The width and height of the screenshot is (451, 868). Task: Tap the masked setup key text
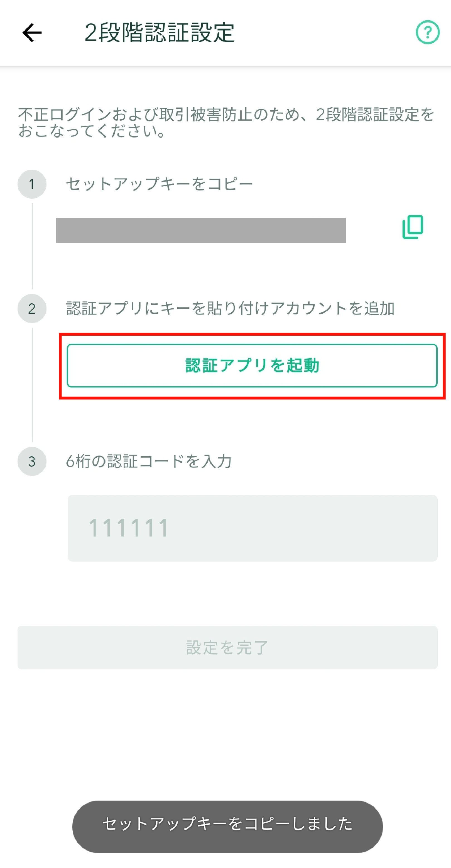pyautogui.click(x=201, y=230)
